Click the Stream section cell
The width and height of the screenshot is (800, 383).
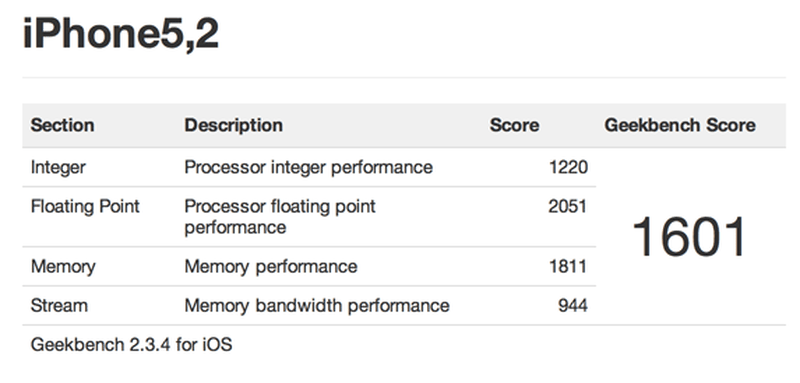(59, 305)
